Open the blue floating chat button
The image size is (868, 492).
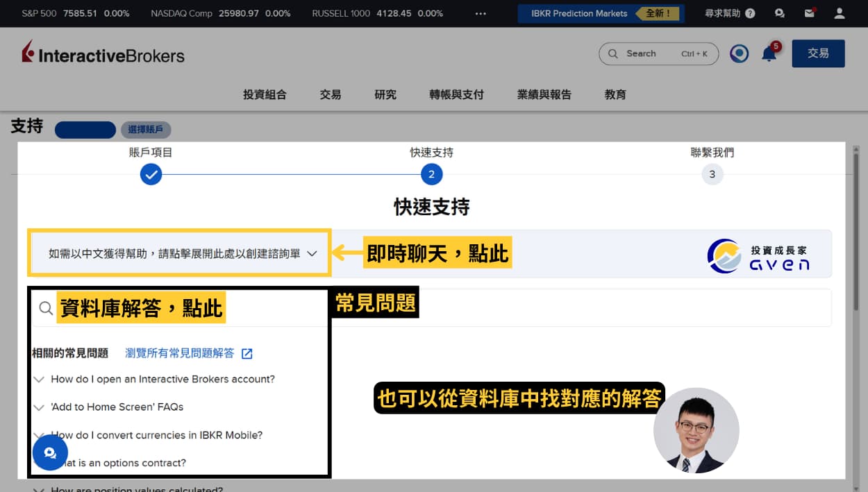tap(50, 452)
